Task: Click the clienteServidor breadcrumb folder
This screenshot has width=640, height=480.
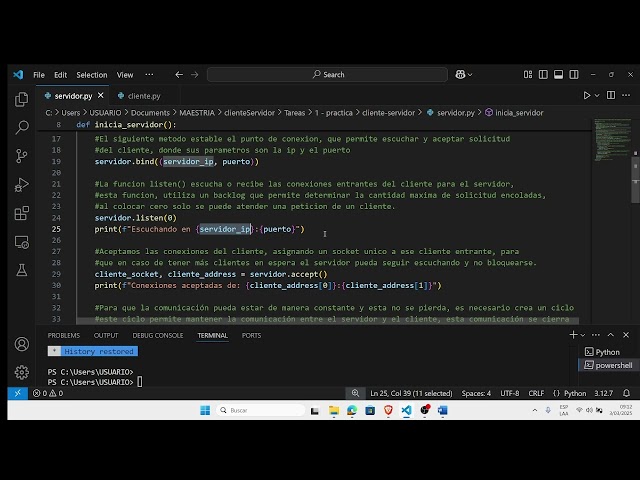Action: [x=249, y=113]
